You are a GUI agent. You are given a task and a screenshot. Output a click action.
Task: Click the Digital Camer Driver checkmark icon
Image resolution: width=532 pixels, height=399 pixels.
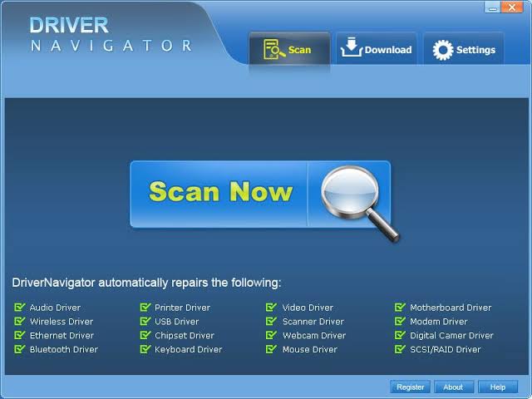click(x=400, y=335)
